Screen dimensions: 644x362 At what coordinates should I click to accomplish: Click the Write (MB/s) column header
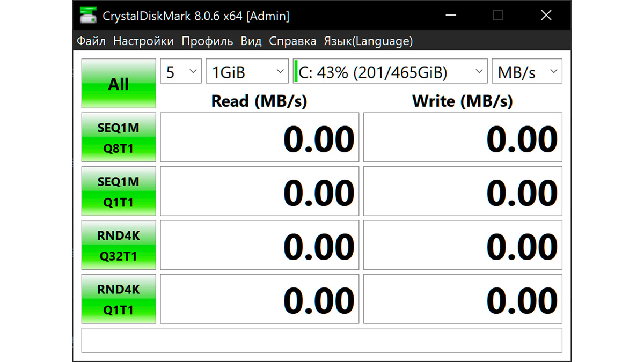tap(463, 101)
